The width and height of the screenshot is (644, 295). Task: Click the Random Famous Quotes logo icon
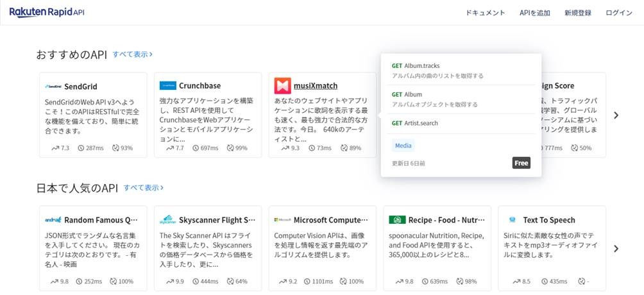[x=53, y=220]
